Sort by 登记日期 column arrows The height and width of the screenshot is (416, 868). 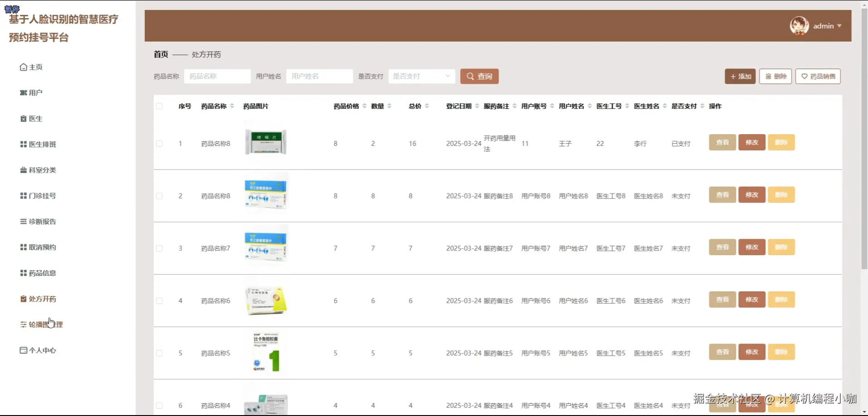click(477, 106)
